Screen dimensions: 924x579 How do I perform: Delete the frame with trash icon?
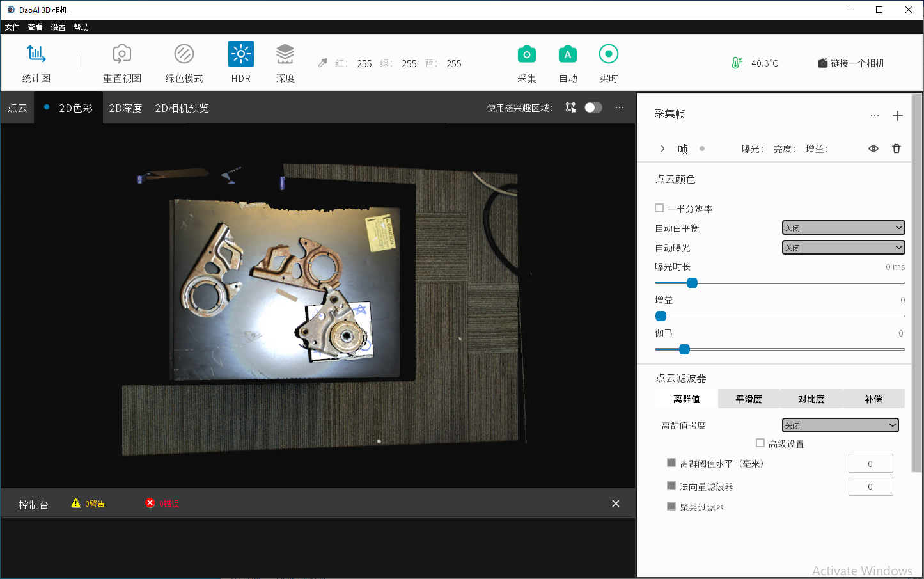click(x=897, y=148)
